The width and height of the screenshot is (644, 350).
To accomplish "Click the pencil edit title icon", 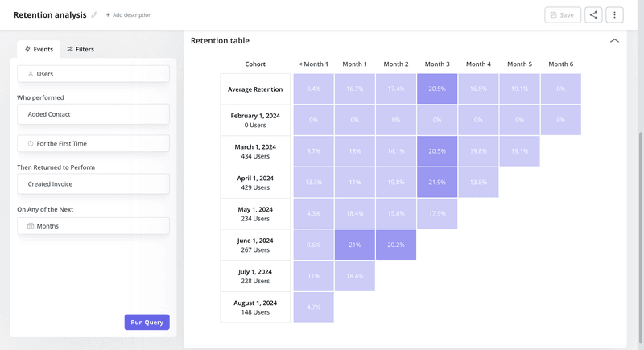I will point(94,15).
